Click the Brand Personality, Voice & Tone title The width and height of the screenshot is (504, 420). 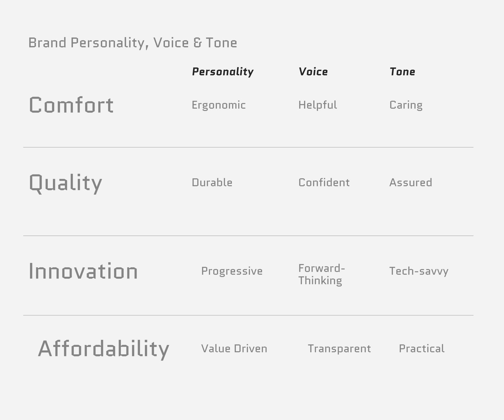tap(133, 43)
